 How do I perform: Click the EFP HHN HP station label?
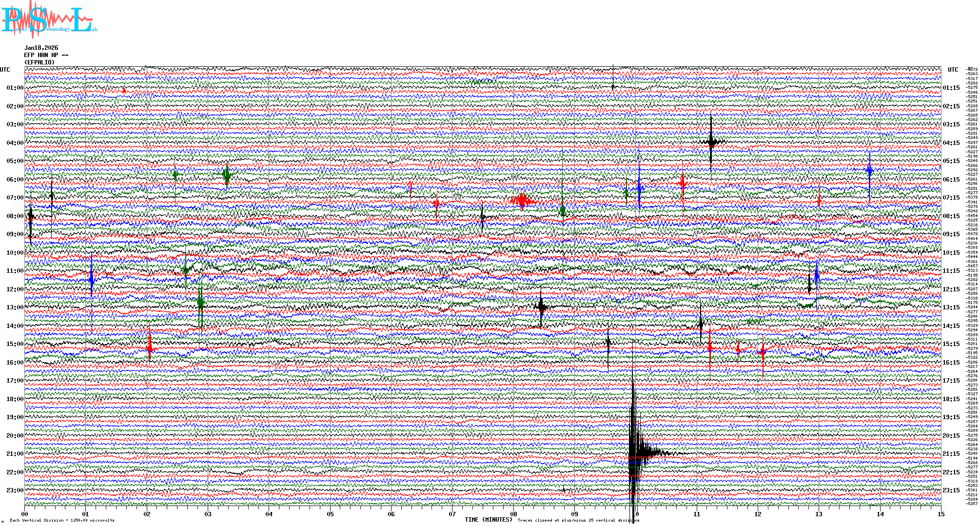tap(46, 55)
